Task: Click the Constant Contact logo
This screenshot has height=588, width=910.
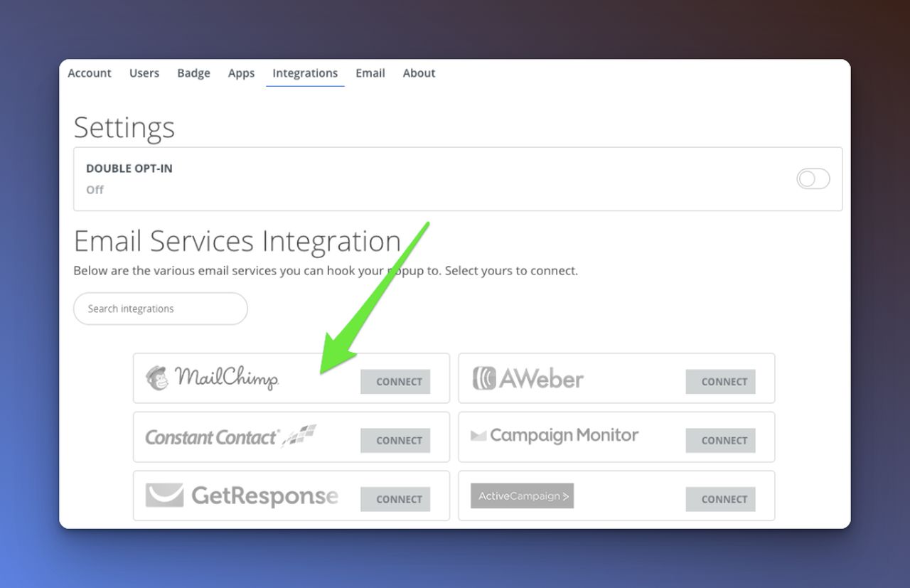Action: tap(230, 437)
